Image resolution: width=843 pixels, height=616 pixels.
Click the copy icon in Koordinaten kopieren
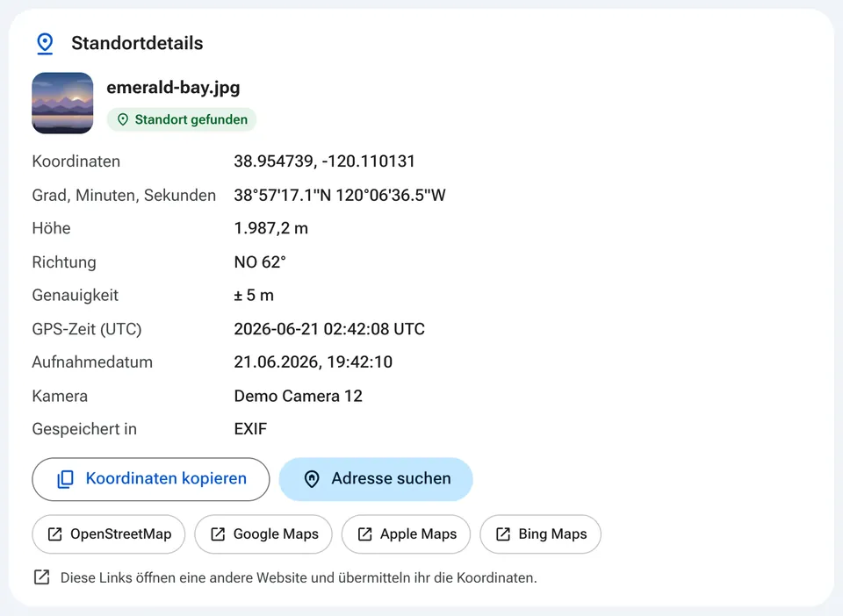(66, 479)
